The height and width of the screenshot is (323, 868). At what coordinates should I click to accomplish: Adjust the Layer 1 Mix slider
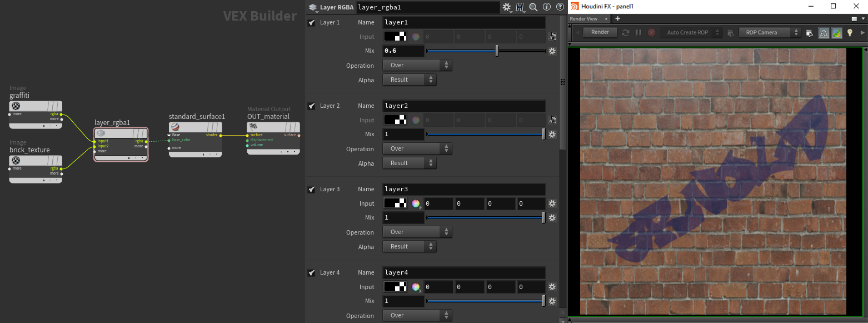486,51
